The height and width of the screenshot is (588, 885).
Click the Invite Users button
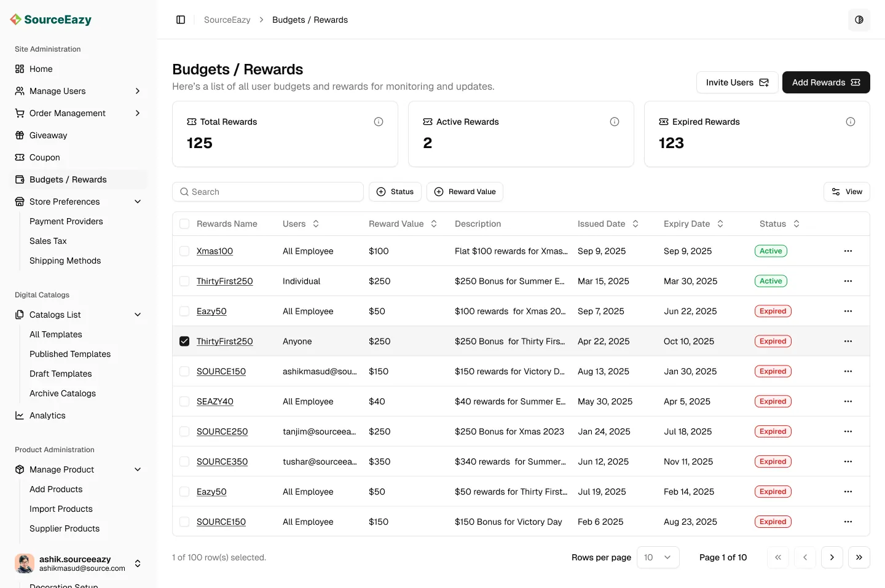(737, 82)
